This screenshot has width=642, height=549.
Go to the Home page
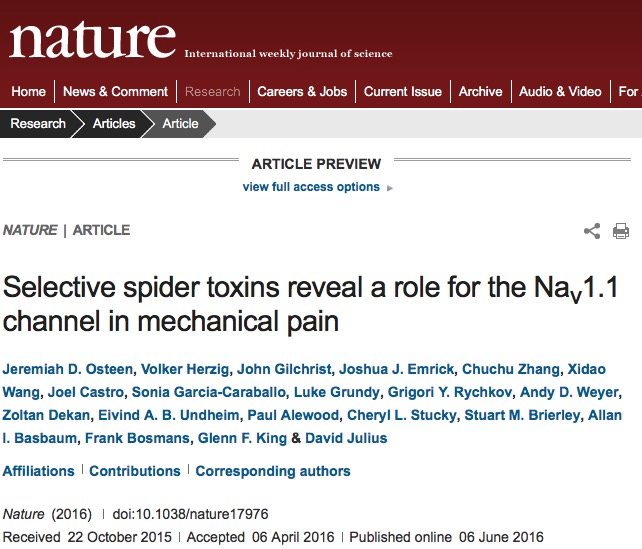point(28,91)
